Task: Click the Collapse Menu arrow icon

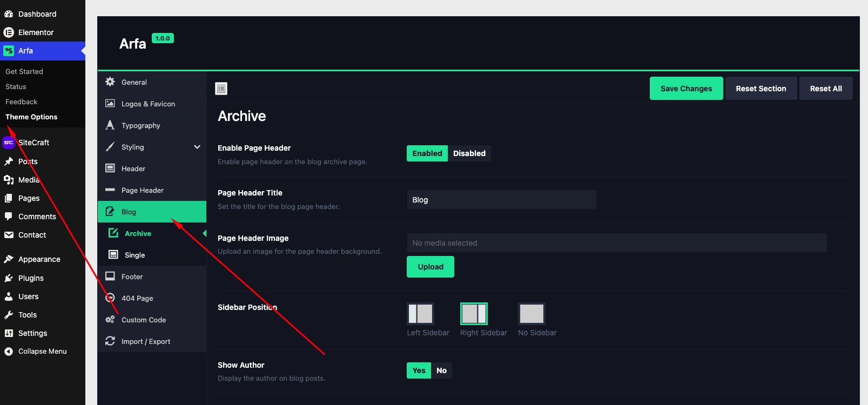Action: coord(9,352)
